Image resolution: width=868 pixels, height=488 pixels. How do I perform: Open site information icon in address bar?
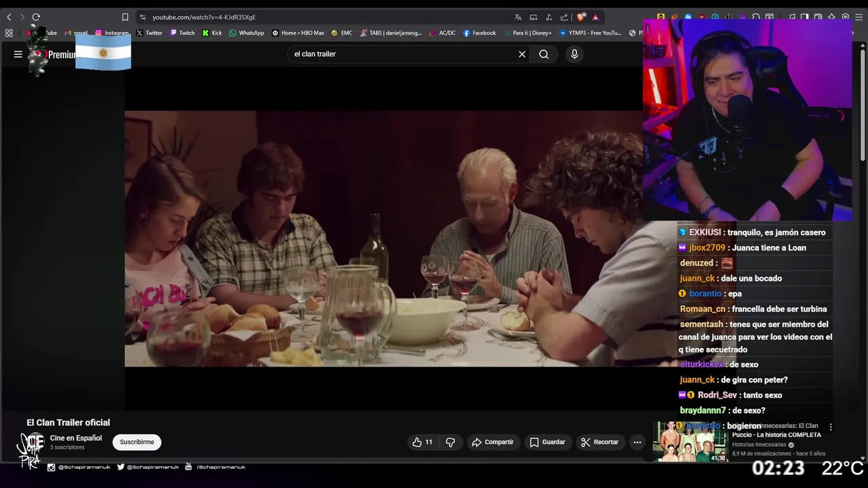pyautogui.click(x=142, y=17)
